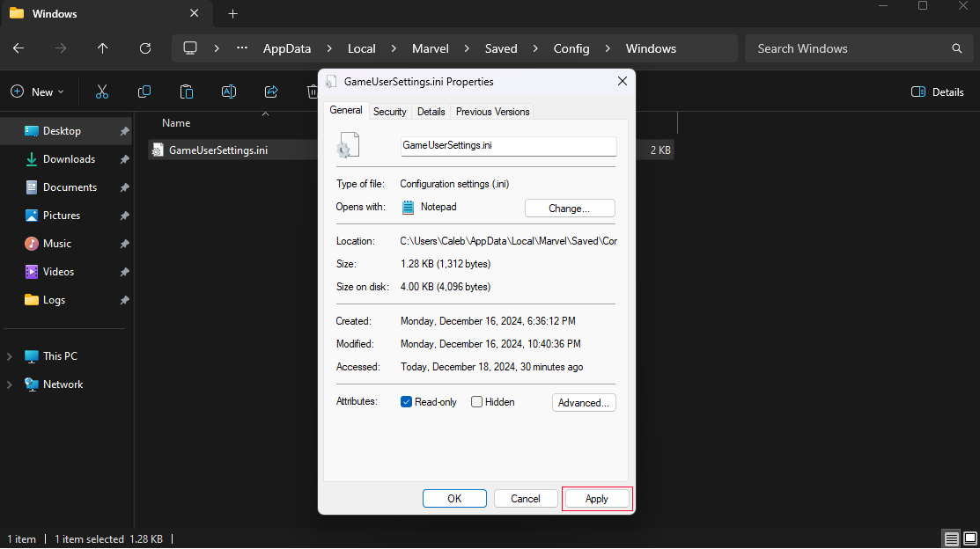The height and width of the screenshot is (549, 980).
Task: Click chevron after Marvel in address bar
Action: pos(467,48)
